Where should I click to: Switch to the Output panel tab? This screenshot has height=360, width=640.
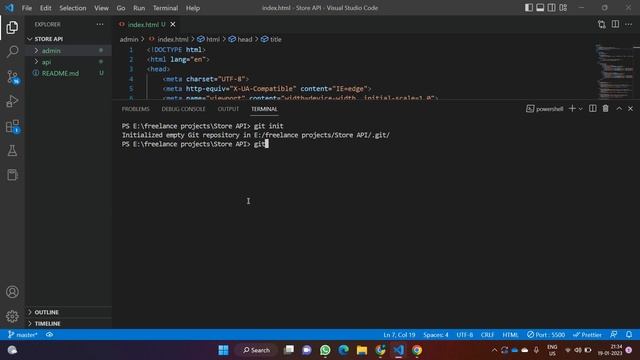[x=228, y=109]
